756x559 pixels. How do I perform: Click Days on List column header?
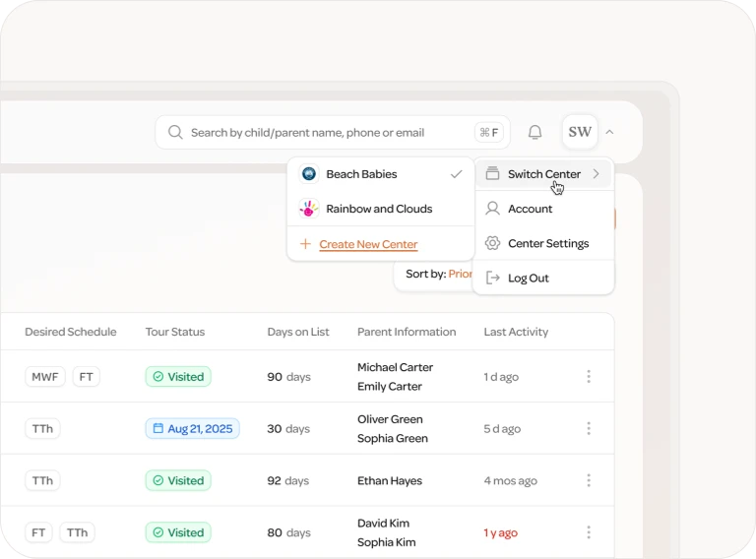point(298,332)
